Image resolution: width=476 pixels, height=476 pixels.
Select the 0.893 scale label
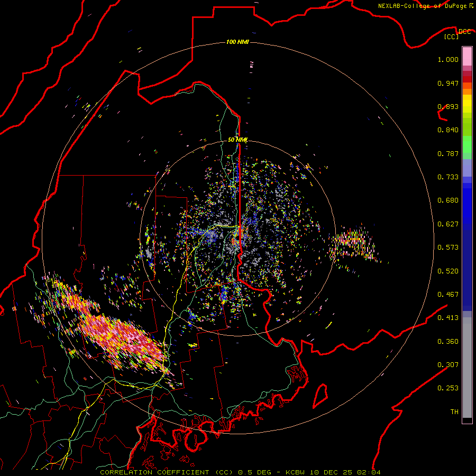tap(448, 106)
